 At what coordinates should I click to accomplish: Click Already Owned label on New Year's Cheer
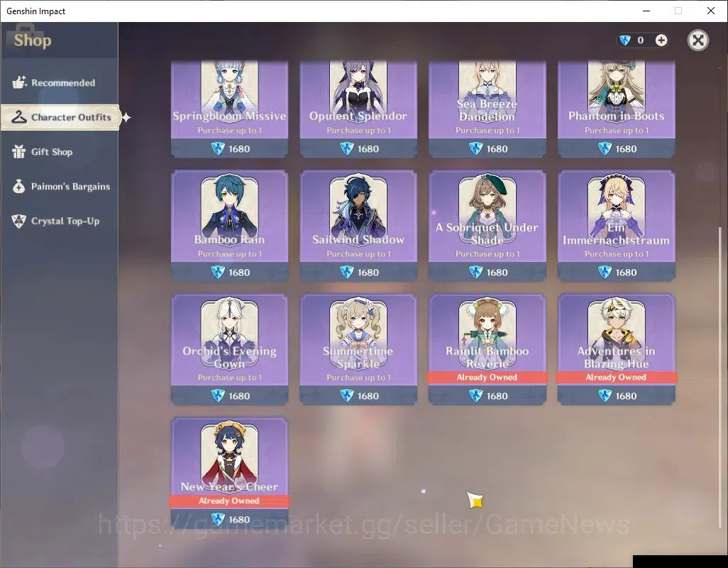coord(229,501)
